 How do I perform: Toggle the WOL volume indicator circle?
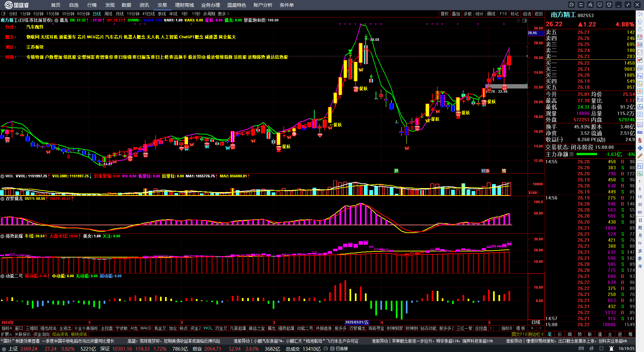point(2,176)
